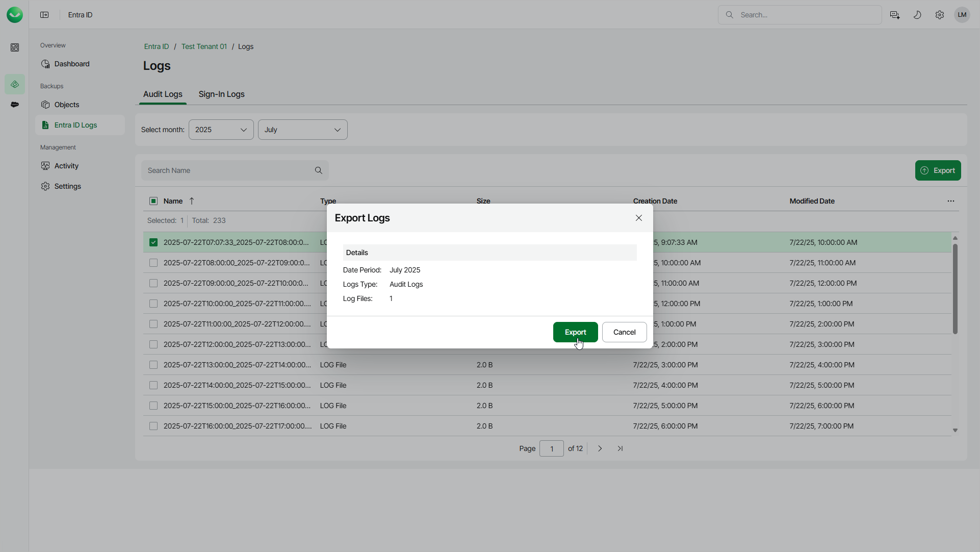Open the theme moon icon

[917, 15]
